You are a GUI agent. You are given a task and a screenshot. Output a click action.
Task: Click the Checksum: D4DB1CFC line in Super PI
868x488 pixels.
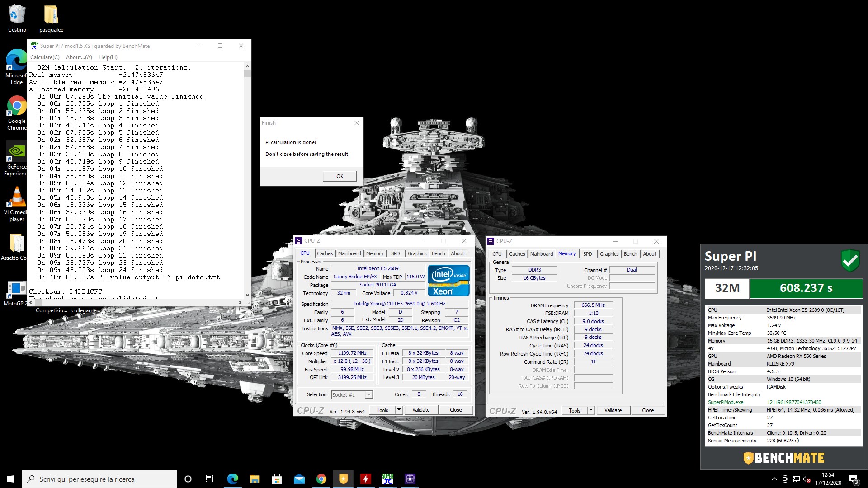[66, 291]
